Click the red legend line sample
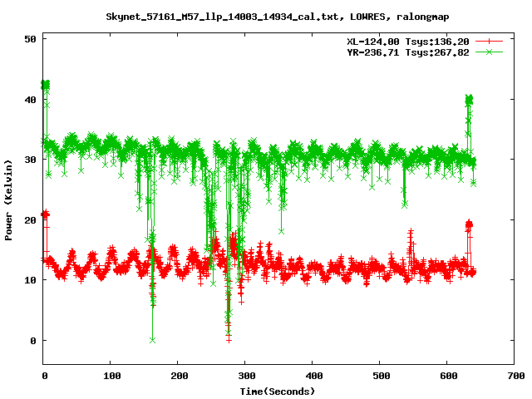Viewport: 532px width, 399px height. (x=489, y=42)
